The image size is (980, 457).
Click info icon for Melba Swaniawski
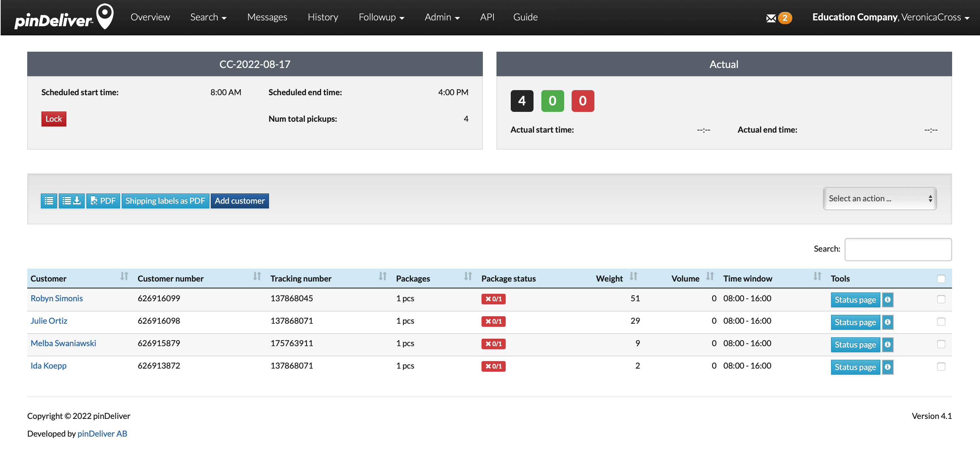coord(887,344)
